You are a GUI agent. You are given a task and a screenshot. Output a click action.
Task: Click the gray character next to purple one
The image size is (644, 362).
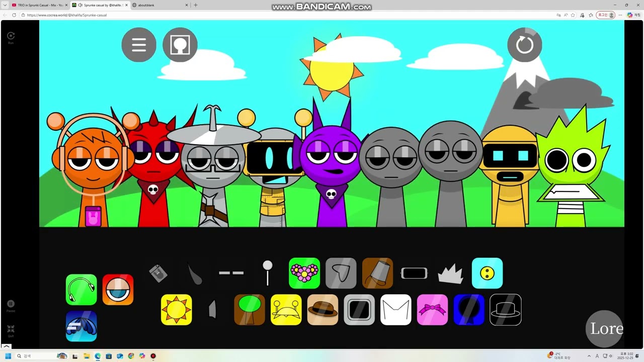(391, 176)
